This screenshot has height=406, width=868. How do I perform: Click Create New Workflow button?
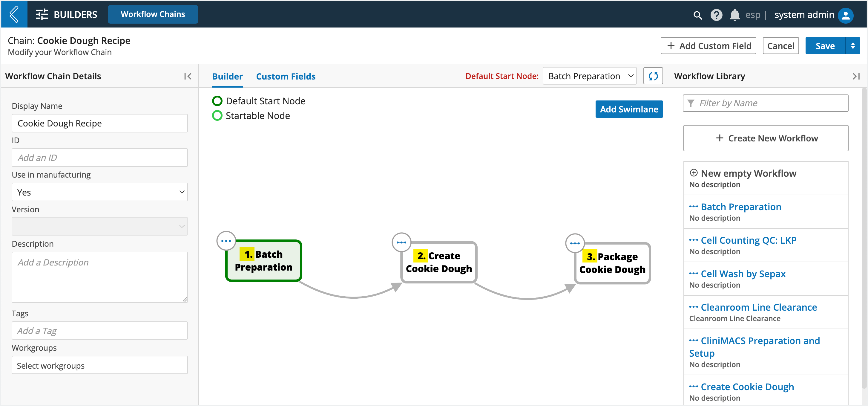(766, 139)
